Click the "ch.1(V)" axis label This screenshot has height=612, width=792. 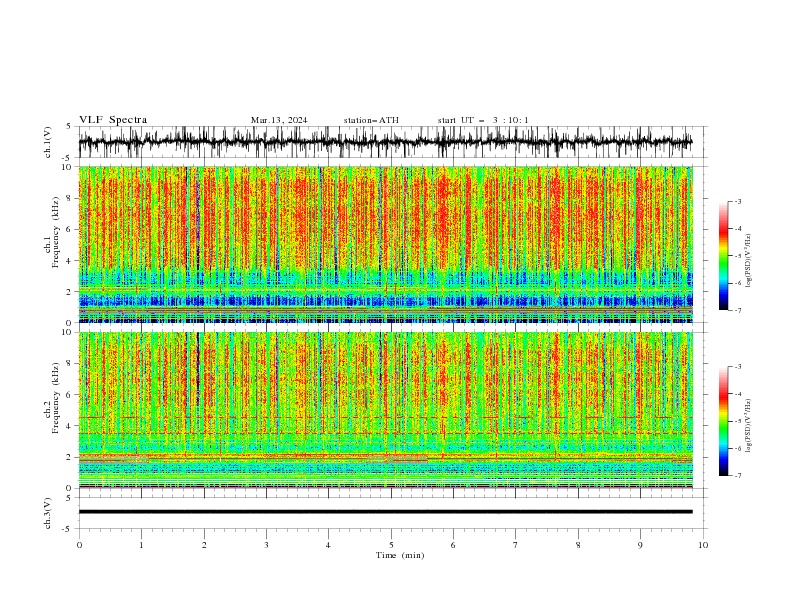click(x=48, y=142)
